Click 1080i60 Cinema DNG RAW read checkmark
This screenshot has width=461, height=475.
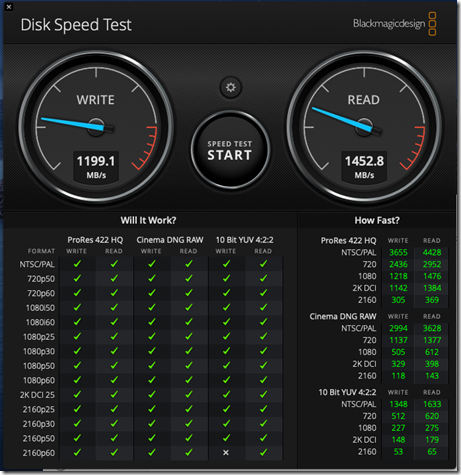click(x=189, y=322)
